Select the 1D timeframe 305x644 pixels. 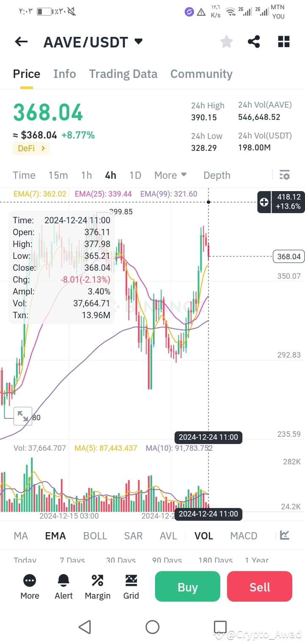(x=135, y=175)
